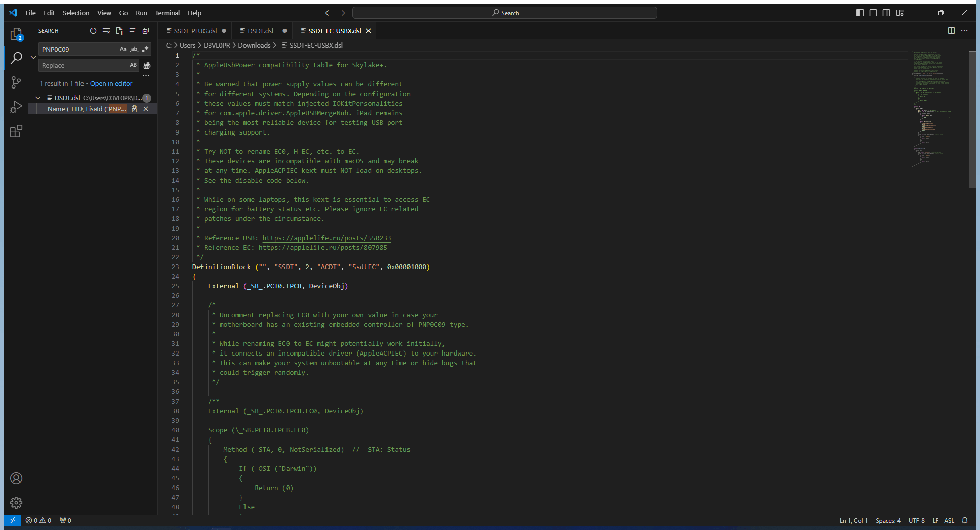The height and width of the screenshot is (530, 980).
Task: Split the editor to the right
Action: click(x=951, y=31)
